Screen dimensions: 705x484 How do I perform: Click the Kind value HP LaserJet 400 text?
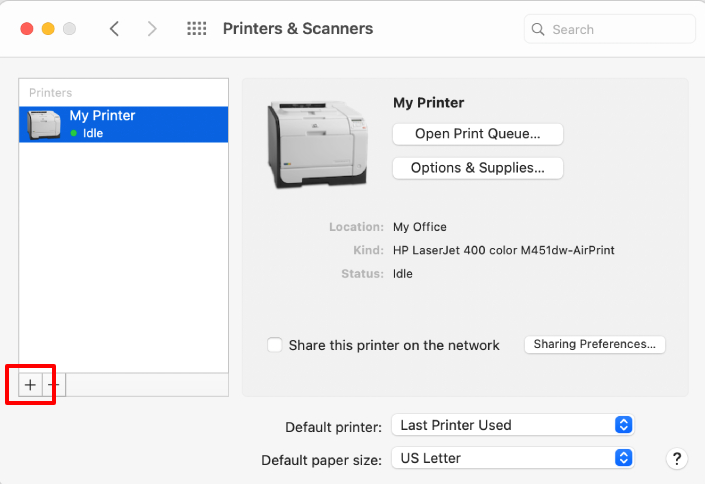click(504, 250)
